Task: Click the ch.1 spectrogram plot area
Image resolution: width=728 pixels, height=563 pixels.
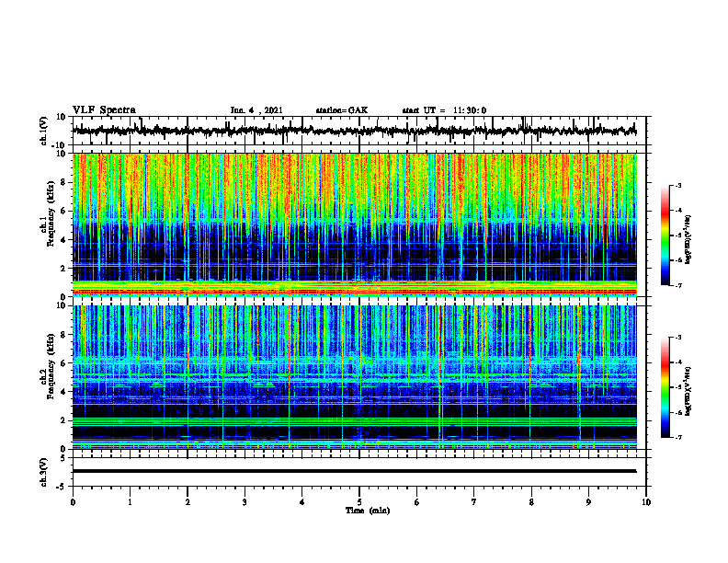Action: [355, 224]
